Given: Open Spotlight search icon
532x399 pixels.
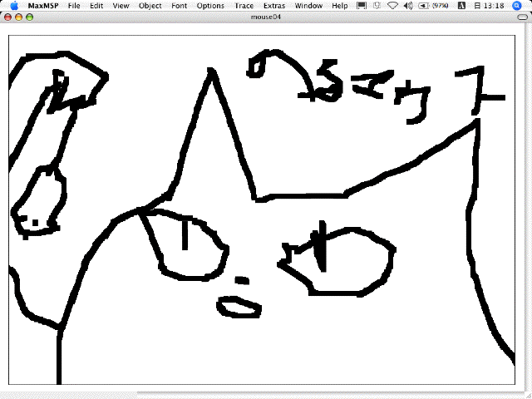Looking at the screenshot, I should 517,6.
